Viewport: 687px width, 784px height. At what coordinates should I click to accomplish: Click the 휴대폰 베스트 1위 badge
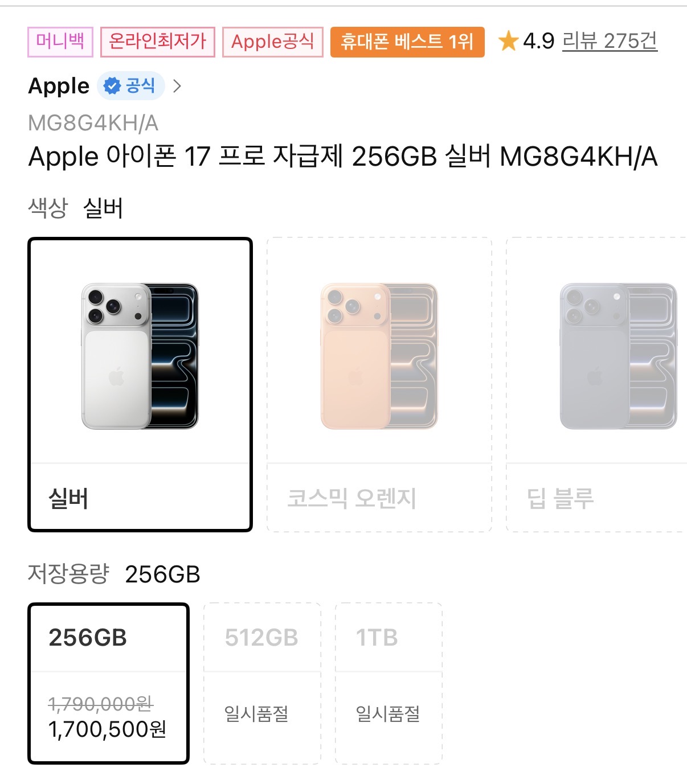tap(407, 42)
